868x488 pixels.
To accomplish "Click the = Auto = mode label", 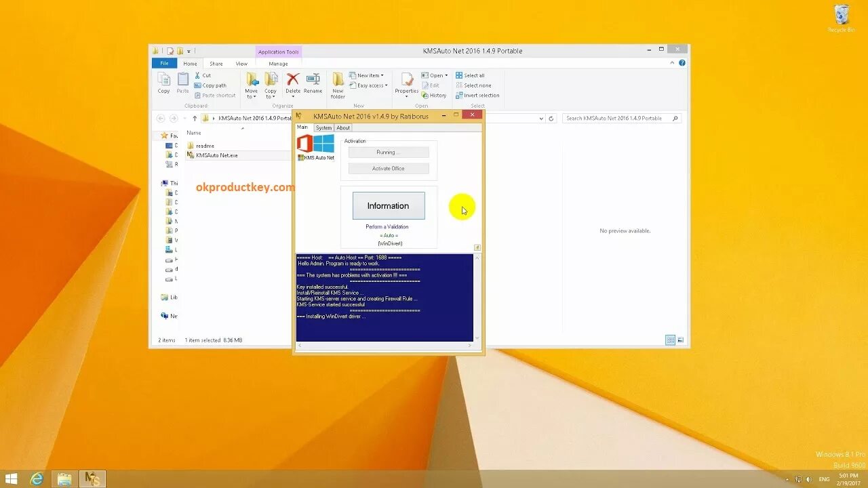I will click(x=389, y=235).
